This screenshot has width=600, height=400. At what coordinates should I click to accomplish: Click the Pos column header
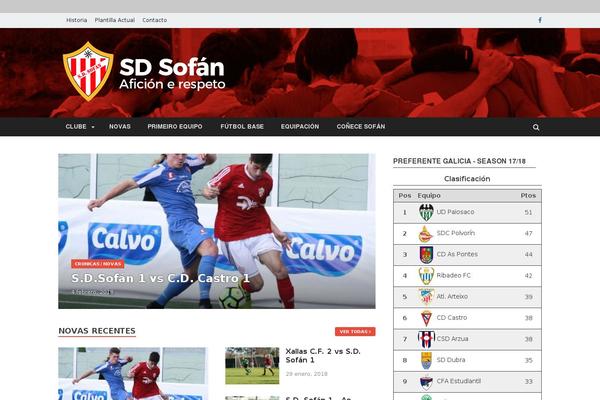[405, 196]
